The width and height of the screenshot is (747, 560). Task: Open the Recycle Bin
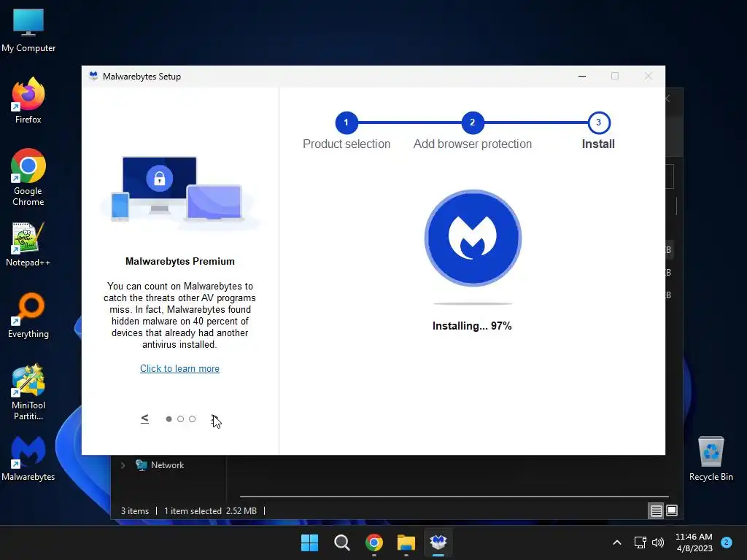[711, 458]
